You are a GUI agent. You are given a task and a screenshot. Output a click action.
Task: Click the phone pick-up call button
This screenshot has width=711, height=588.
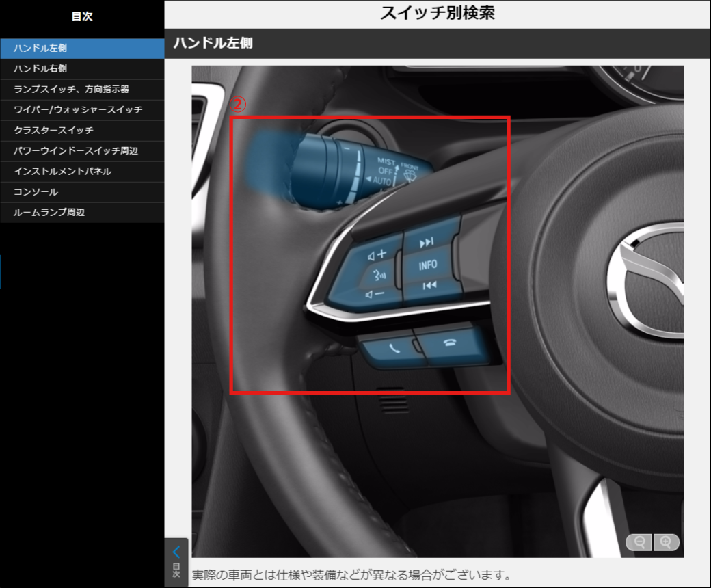coord(392,347)
